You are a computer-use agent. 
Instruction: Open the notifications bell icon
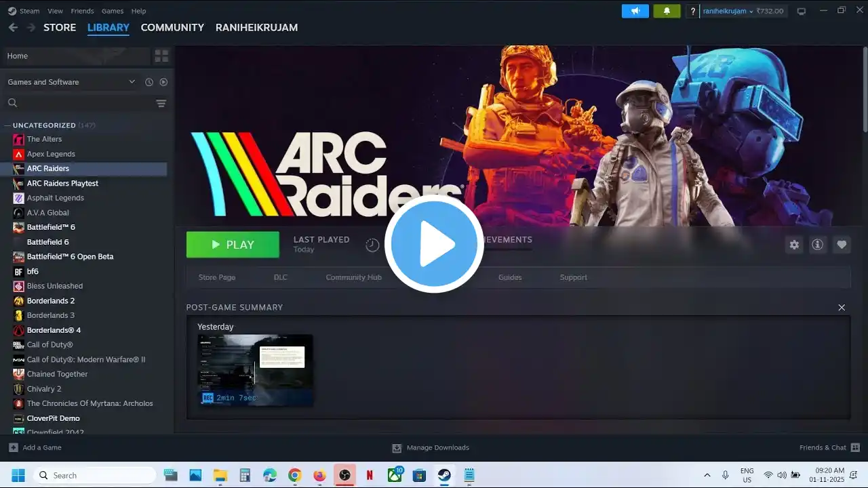(x=667, y=11)
